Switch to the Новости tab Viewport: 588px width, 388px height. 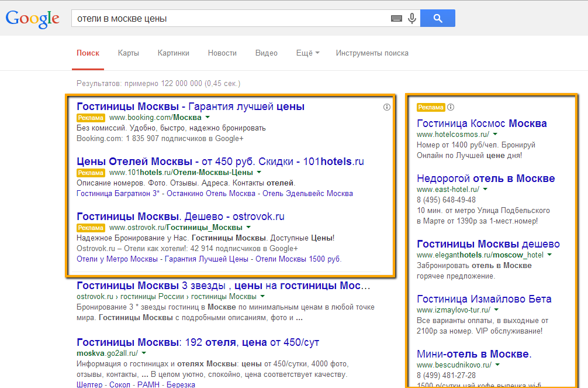(222, 53)
